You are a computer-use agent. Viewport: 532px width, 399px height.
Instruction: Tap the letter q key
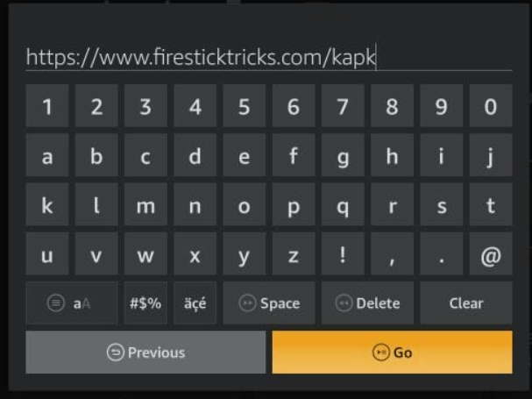tap(343, 204)
